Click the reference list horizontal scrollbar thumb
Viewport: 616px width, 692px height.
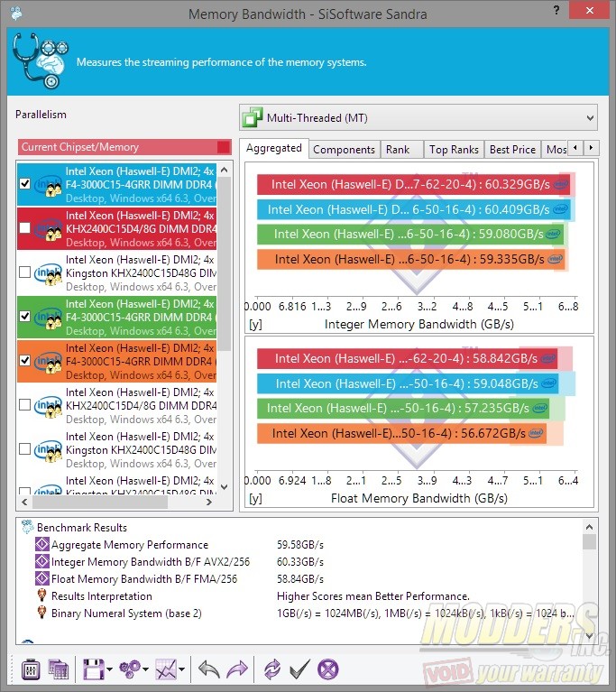point(100,502)
